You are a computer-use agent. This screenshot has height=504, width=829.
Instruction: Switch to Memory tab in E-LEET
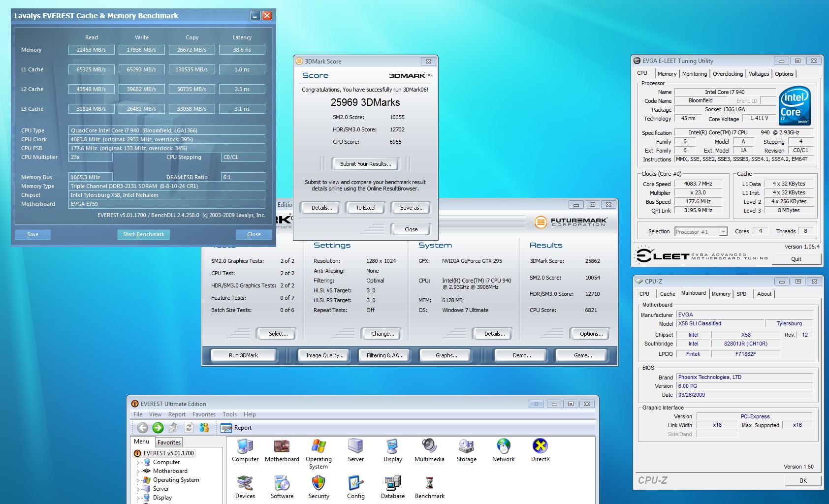click(667, 74)
